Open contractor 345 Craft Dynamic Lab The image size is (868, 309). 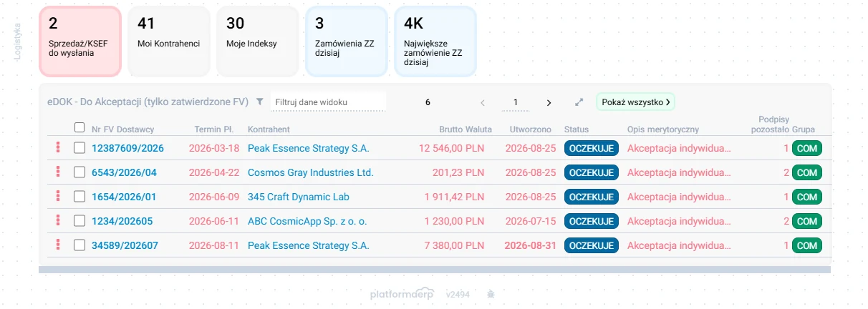coord(299,197)
